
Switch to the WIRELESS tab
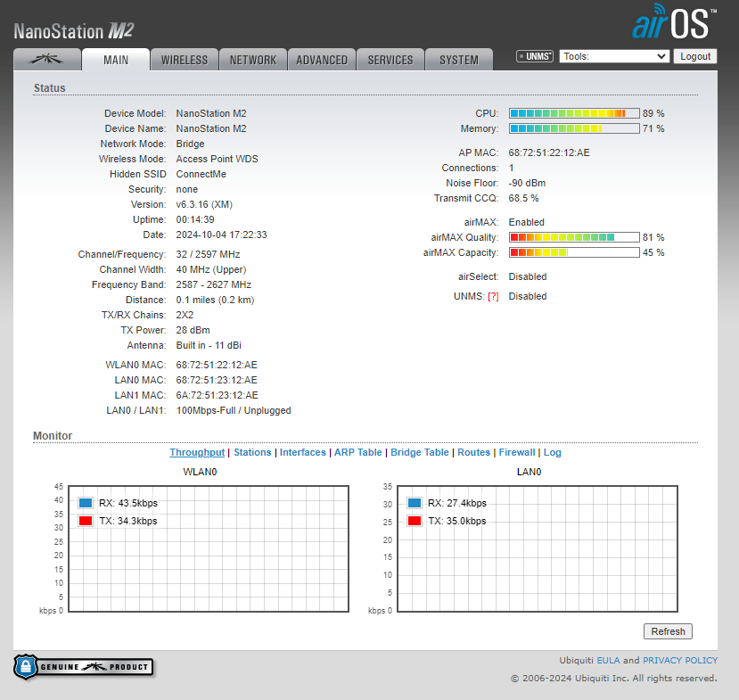click(x=185, y=60)
